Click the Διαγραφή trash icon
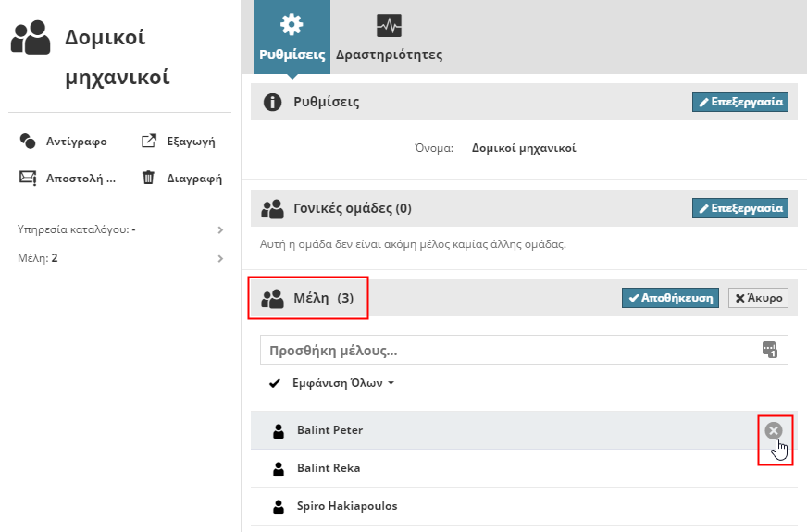The height and width of the screenshot is (532, 807). tap(148, 179)
